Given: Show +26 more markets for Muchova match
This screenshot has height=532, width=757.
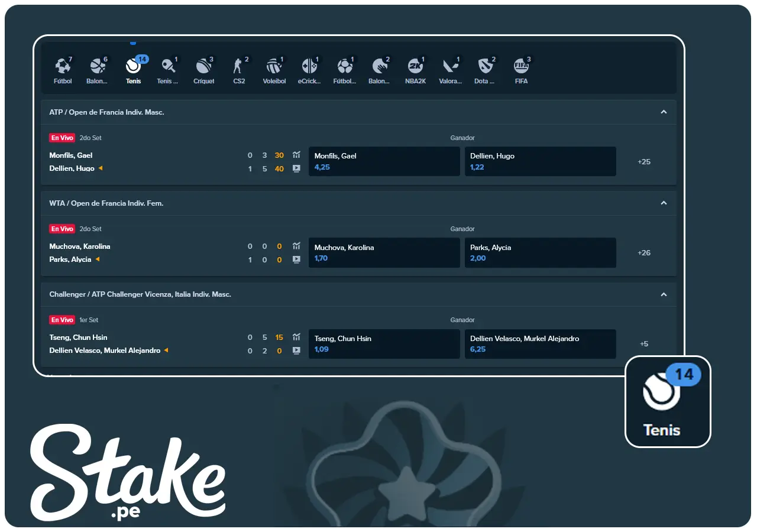Looking at the screenshot, I should click(x=644, y=252).
